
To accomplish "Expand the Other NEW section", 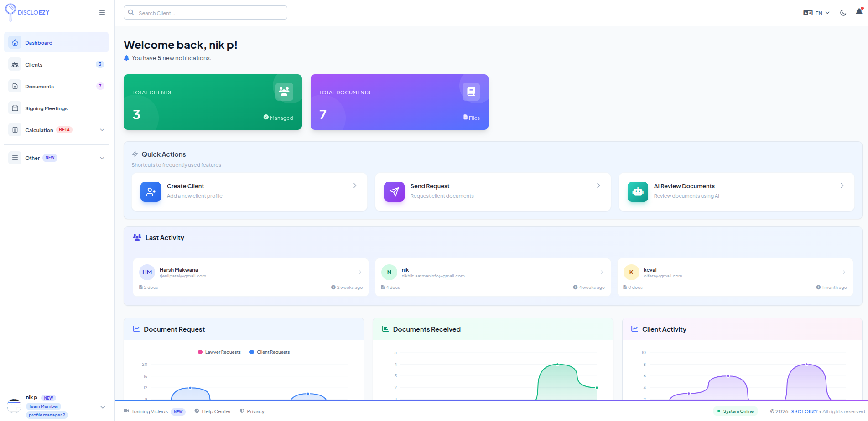I will point(102,158).
